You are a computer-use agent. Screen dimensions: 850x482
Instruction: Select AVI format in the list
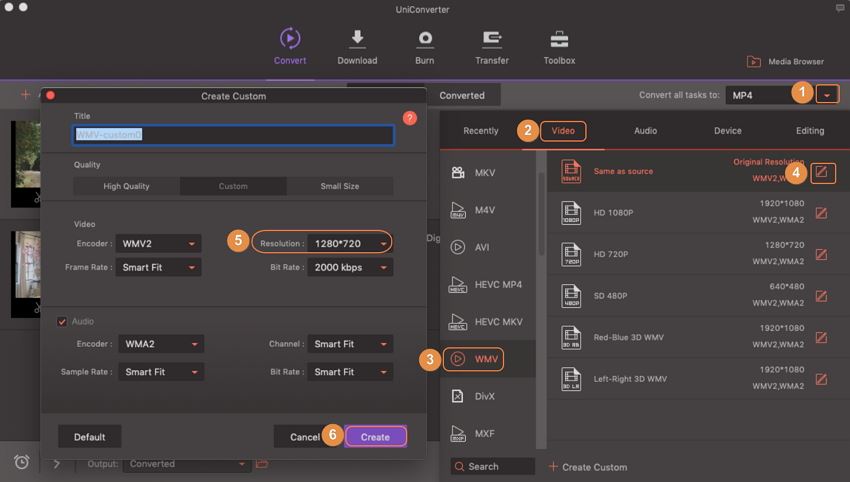(x=488, y=247)
